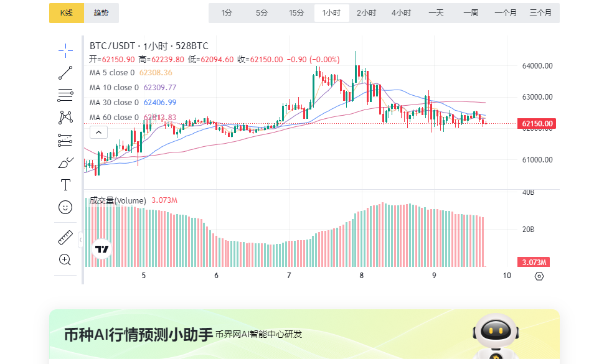The height and width of the screenshot is (364, 594).
Task: Activate the zoom in tool
Action: pyautogui.click(x=65, y=259)
